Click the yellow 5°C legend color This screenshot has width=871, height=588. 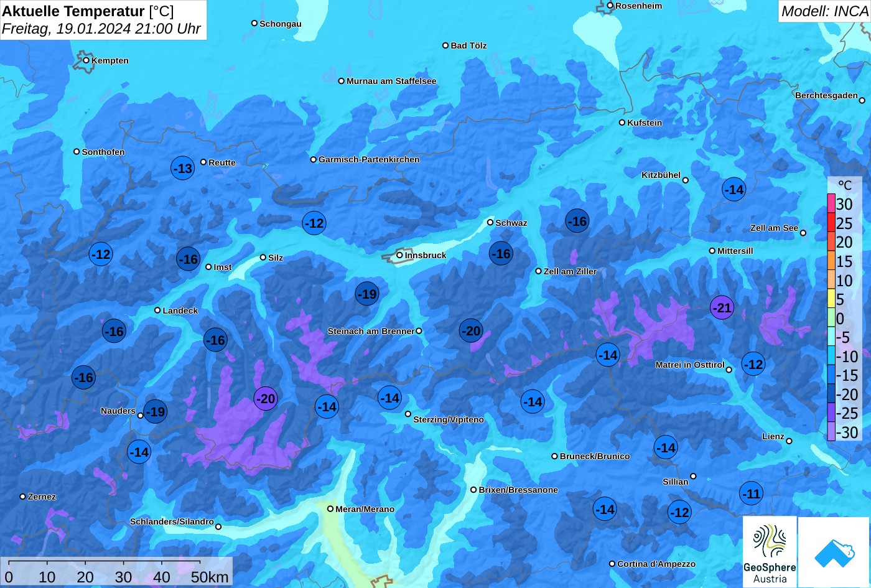tap(831, 299)
